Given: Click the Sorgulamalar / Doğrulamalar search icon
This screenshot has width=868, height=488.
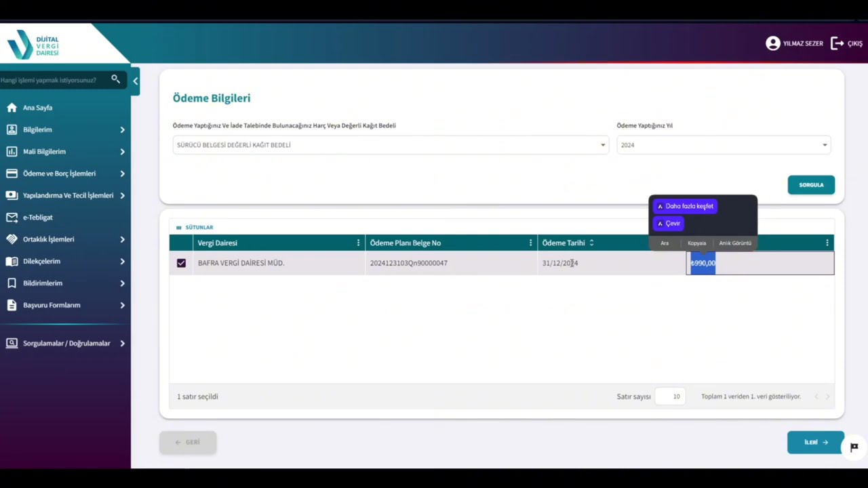Looking at the screenshot, I should (x=12, y=343).
